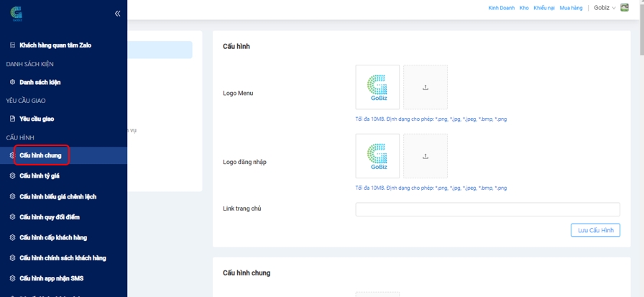This screenshot has height=297, width=644.
Task: Open the Khiếu nại link
Action: pyautogui.click(x=544, y=8)
